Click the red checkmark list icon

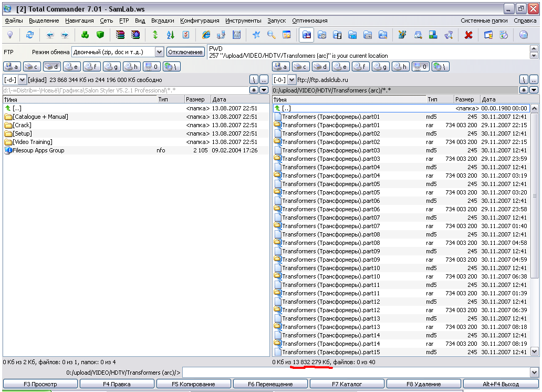[185, 35]
